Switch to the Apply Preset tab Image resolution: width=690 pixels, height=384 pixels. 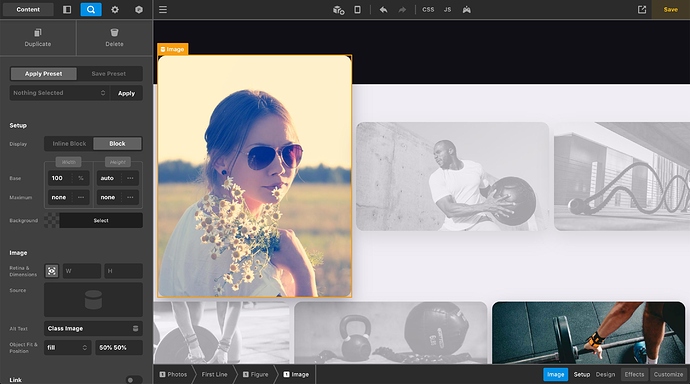pyautogui.click(x=44, y=73)
